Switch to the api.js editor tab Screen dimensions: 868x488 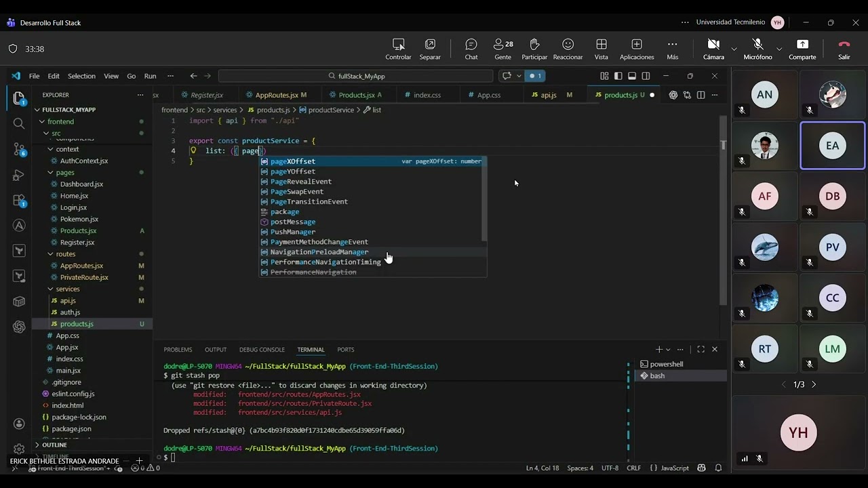pos(549,95)
